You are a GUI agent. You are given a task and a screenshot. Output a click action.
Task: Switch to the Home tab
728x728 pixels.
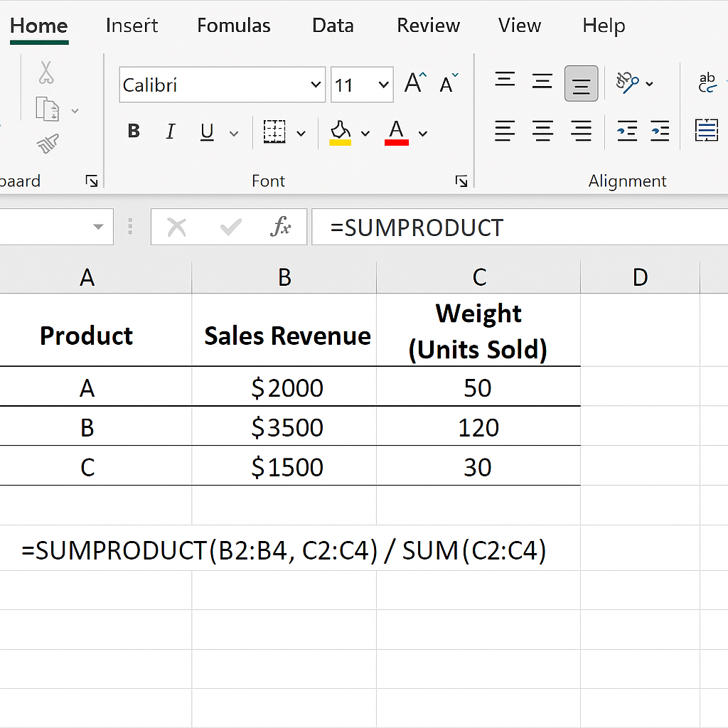pos(39,26)
